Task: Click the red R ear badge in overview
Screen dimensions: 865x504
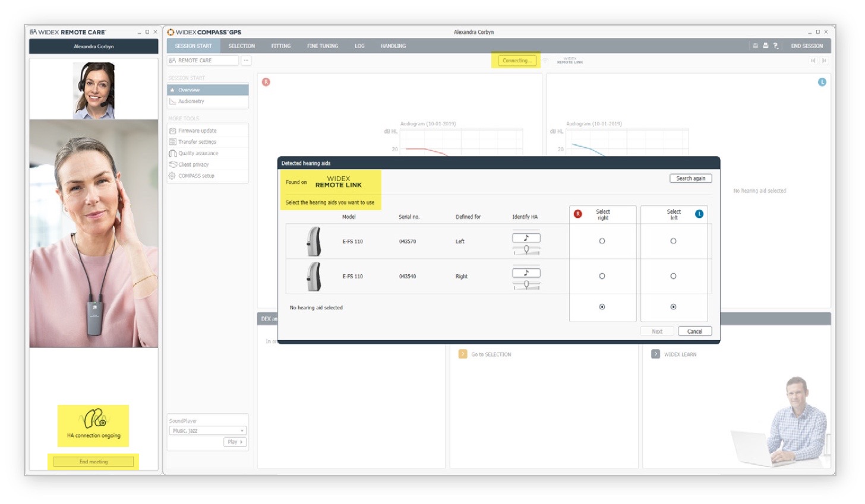Action: pyautogui.click(x=266, y=82)
